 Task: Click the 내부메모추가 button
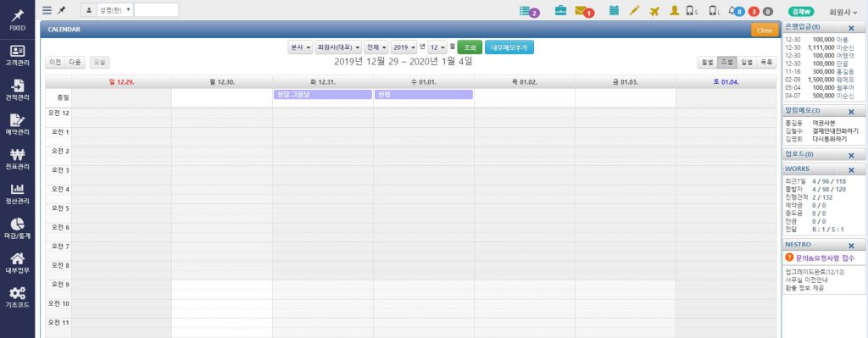pyautogui.click(x=509, y=47)
